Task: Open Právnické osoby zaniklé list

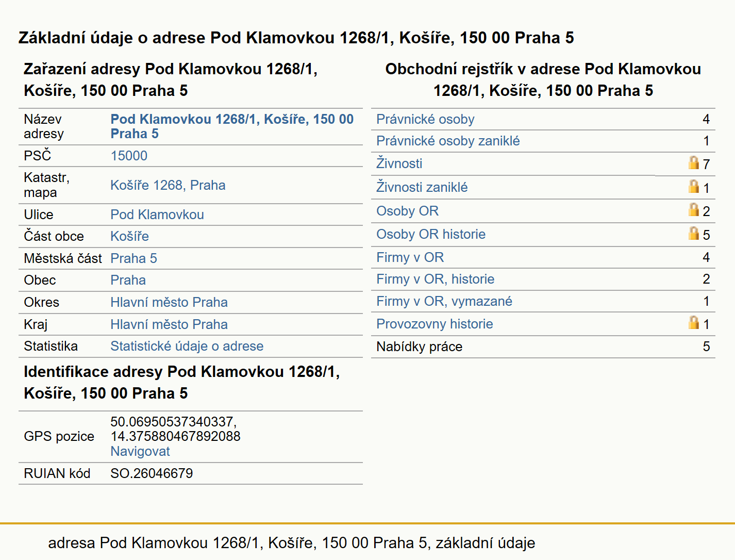Action: (448, 141)
